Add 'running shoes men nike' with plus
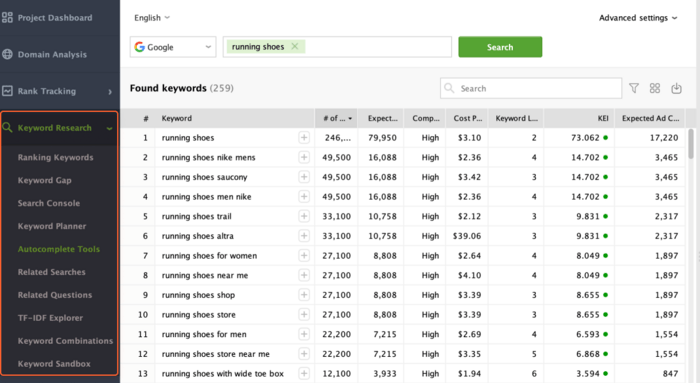Screen dimensions: 700x383 (304, 196)
